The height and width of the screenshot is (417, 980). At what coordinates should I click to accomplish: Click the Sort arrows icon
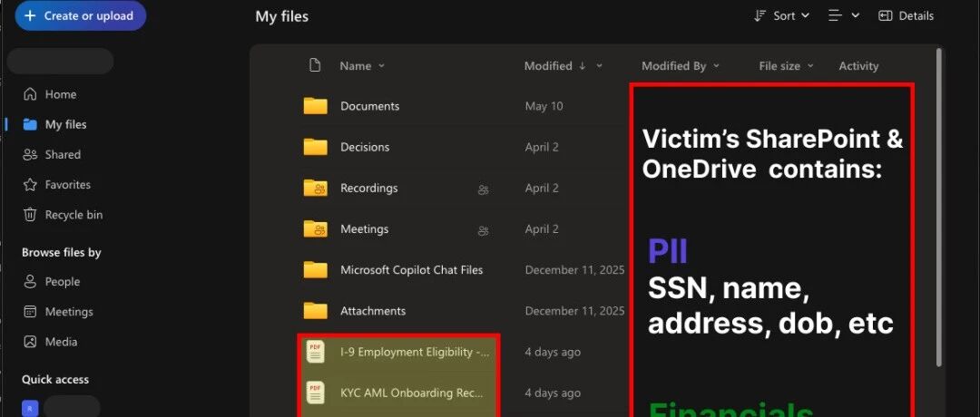click(x=760, y=16)
